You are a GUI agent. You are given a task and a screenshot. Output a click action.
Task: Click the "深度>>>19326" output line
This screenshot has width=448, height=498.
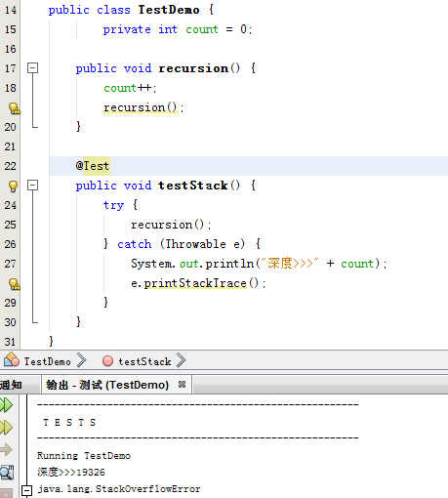coord(71,472)
